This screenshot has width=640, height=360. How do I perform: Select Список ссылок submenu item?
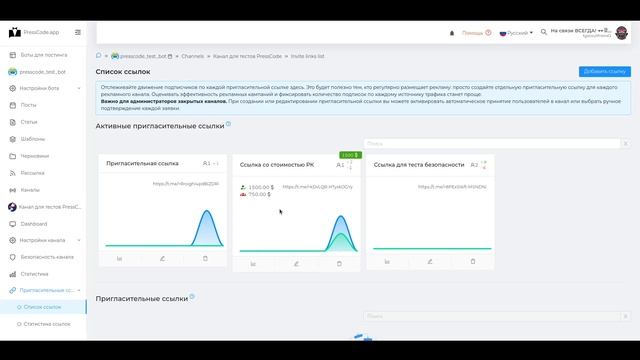42,307
